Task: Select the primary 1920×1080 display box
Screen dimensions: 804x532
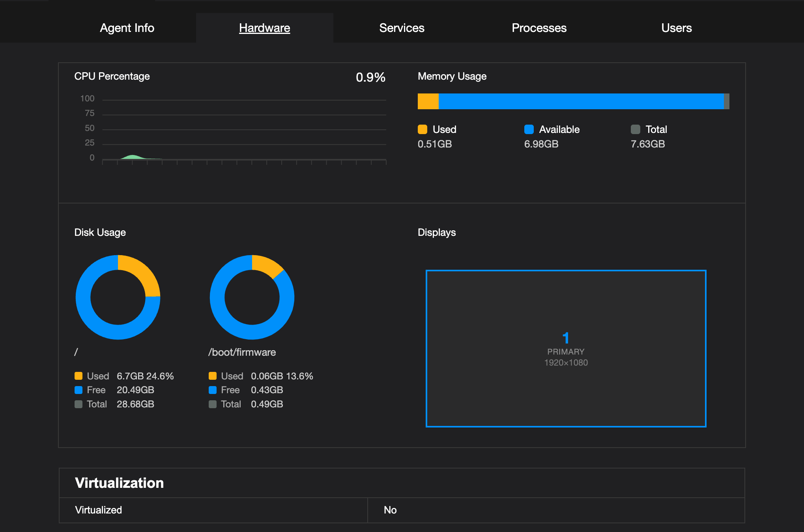Action: coord(566,349)
